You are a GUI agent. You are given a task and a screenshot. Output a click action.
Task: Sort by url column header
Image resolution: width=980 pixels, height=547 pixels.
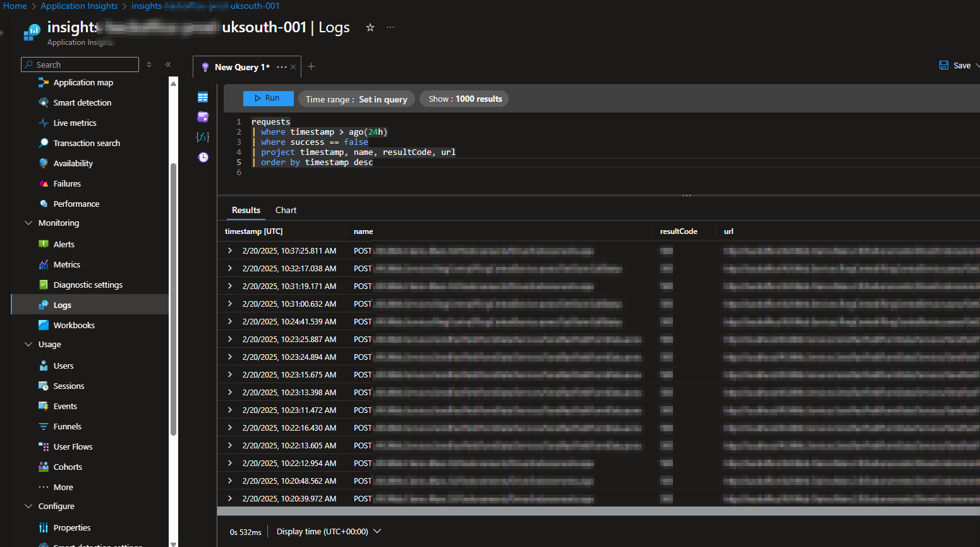[729, 231]
